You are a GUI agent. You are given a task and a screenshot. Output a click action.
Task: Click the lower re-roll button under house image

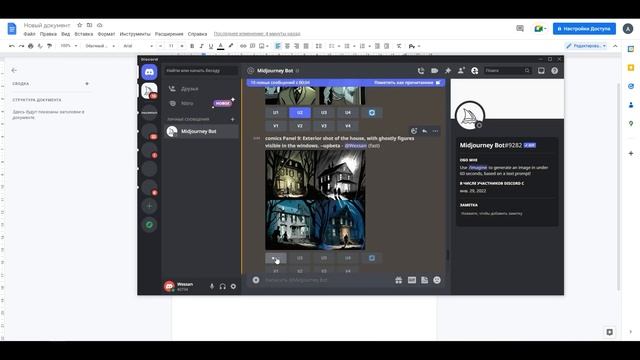pyautogui.click(x=372, y=258)
